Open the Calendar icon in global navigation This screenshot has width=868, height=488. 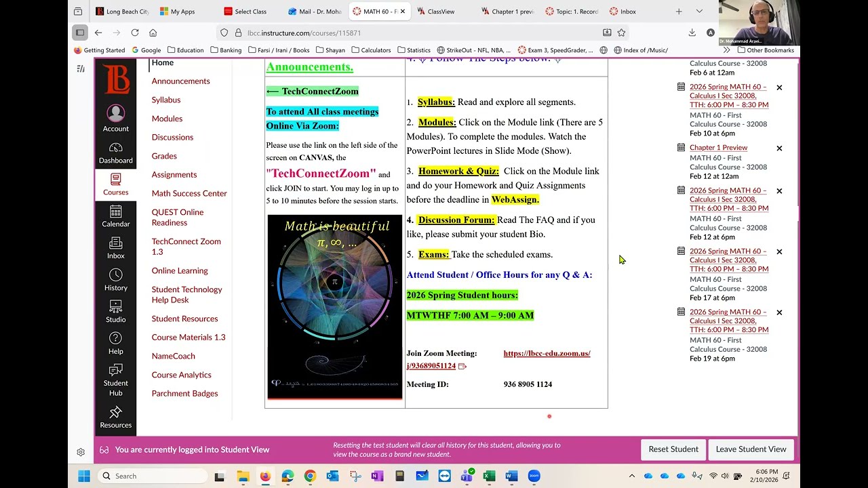coord(115,216)
